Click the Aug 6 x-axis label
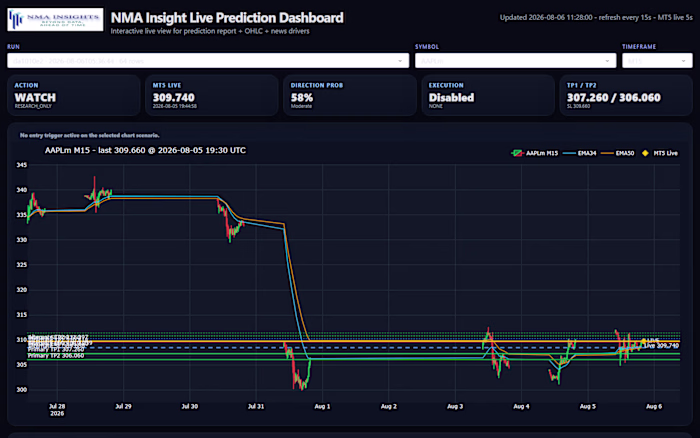Viewport: 700px width, 438px height. coord(654,406)
